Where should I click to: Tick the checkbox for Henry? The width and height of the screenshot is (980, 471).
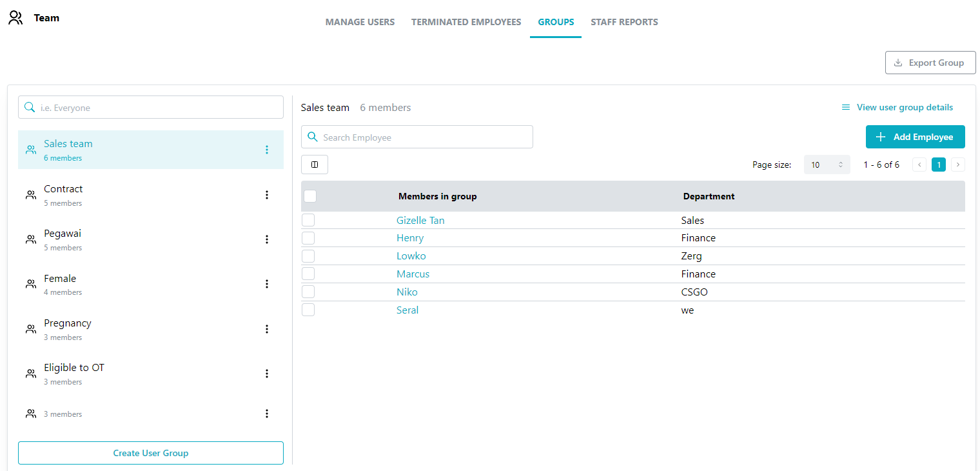click(308, 237)
